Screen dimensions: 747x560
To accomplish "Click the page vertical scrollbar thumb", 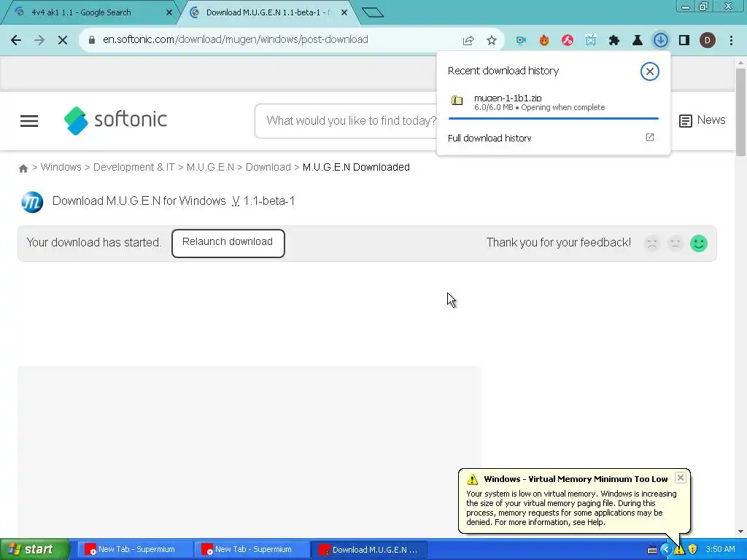I will pyautogui.click(x=740, y=112).
